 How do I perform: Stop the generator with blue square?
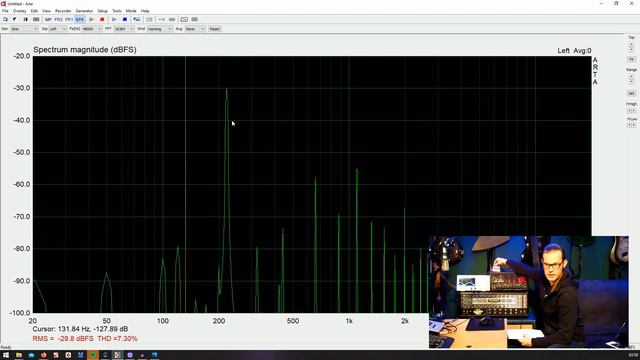click(125, 20)
